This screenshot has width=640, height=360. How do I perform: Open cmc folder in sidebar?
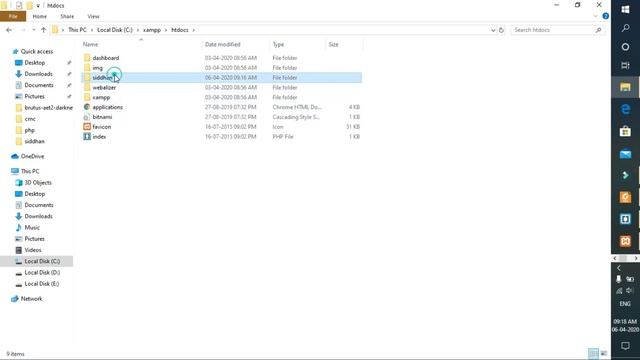[x=30, y=119]
